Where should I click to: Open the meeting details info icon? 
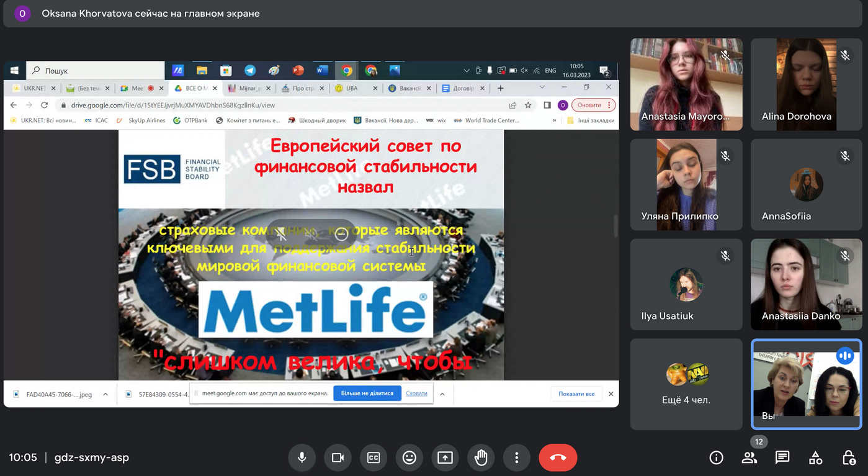[x=716, y=458]
